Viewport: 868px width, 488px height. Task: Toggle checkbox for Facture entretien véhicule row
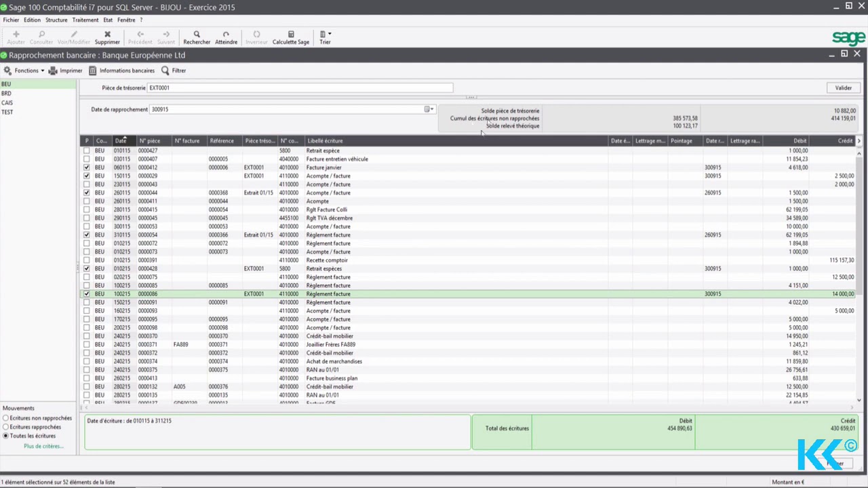86,159
